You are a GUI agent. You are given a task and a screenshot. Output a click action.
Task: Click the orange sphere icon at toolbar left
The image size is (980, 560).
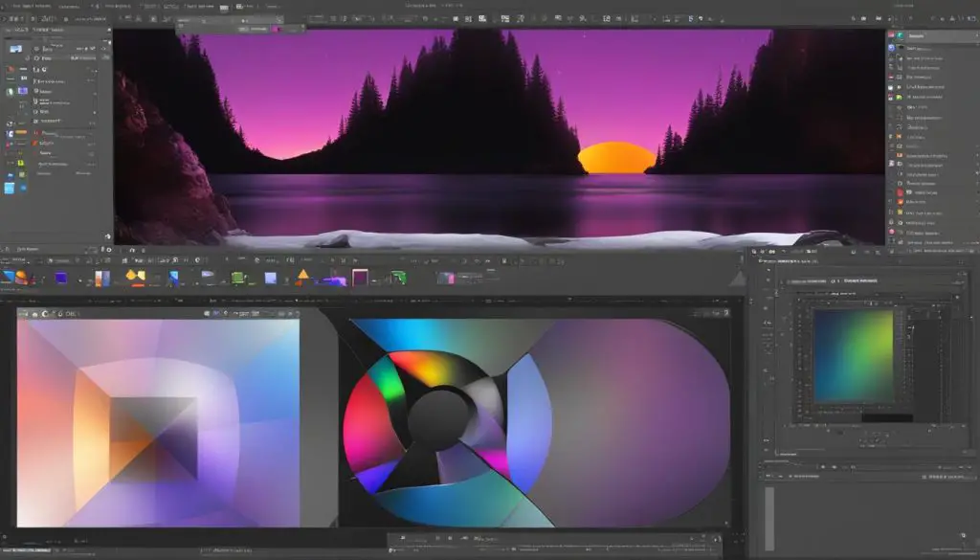[x=21, y=278]
